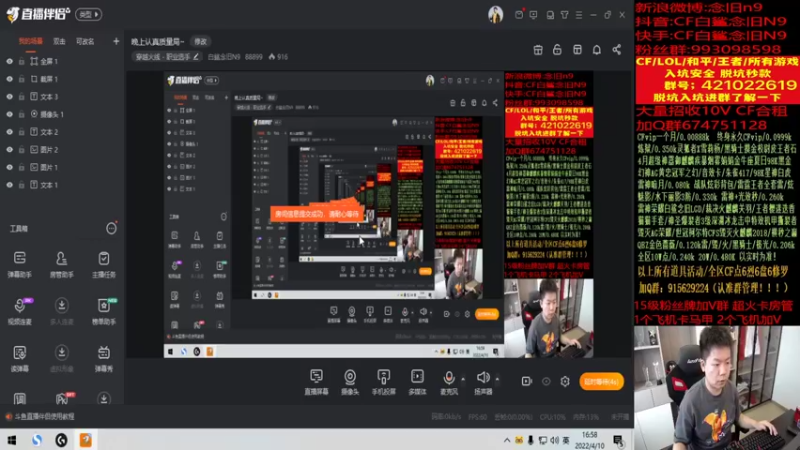800x450 pixels.
Task: Open the 弹幕秀 tool
Action: coord(104,358)
